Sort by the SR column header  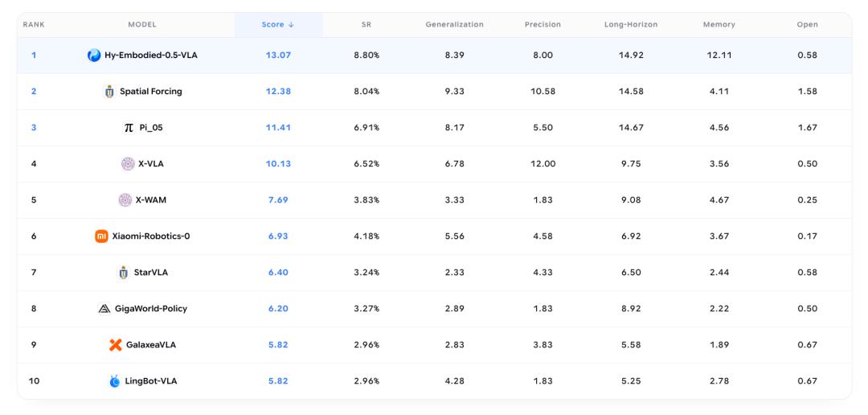(366, 24)
